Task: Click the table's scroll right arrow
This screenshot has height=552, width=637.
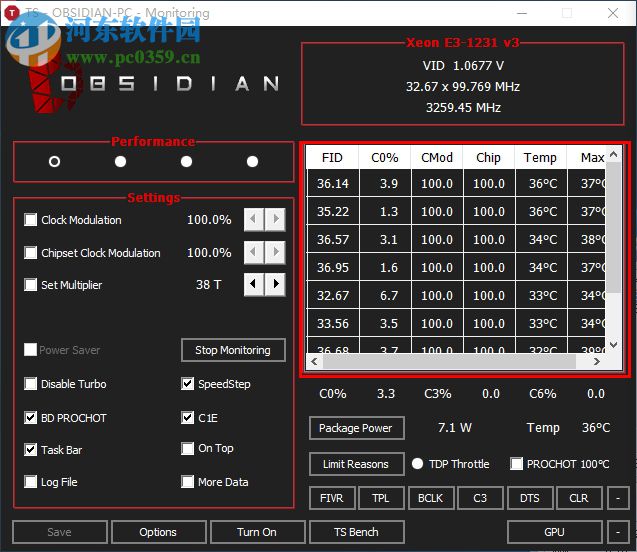Action: pos(596,361)
